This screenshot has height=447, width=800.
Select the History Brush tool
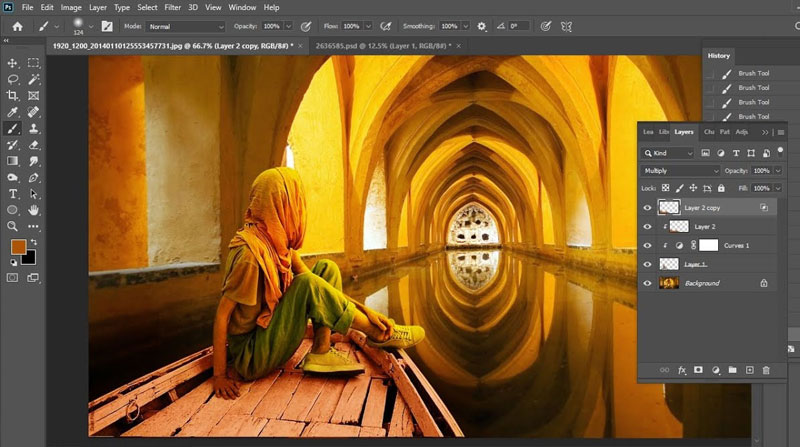tap(12, 145)
